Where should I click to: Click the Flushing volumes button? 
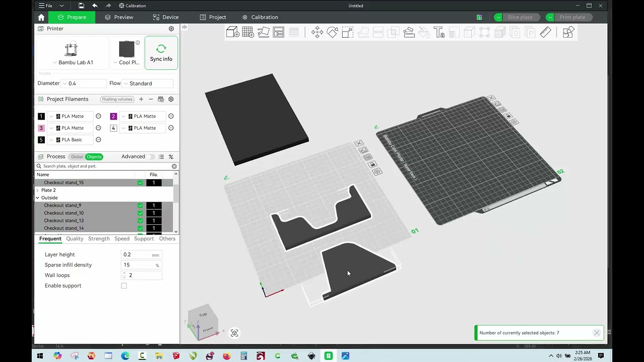point(117,99)
